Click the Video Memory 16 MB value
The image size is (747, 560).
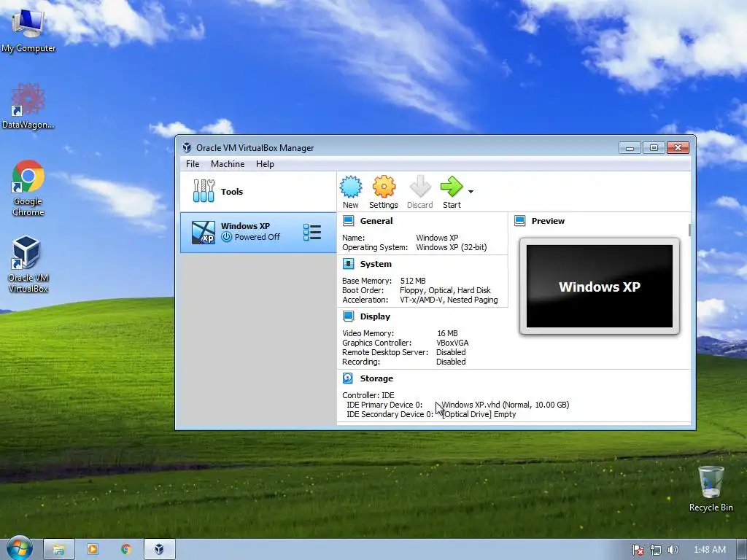tap(447, 333)
